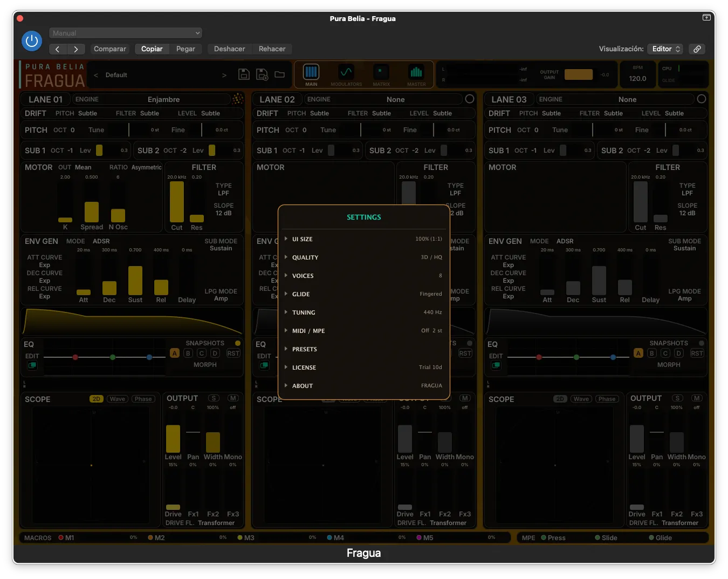Click the BPM 120.0 tempo field
Viewport: 728px width, 579px height.
638,74
